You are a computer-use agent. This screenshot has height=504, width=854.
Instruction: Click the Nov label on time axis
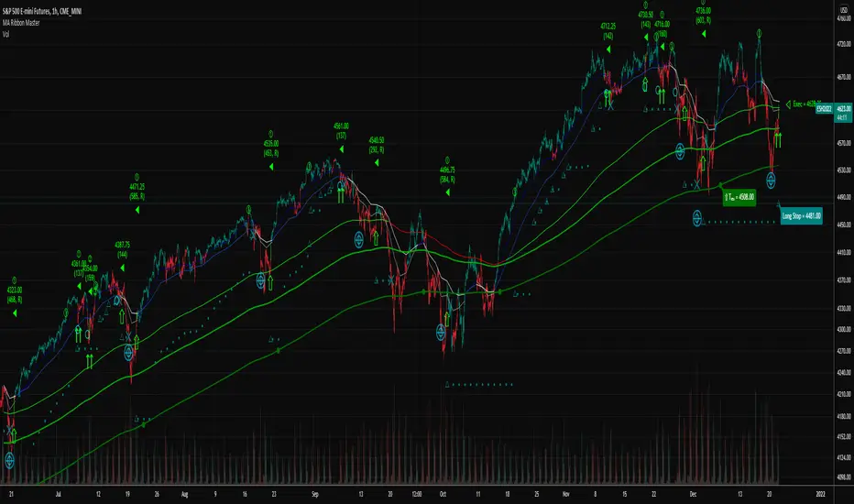[566, 494]
